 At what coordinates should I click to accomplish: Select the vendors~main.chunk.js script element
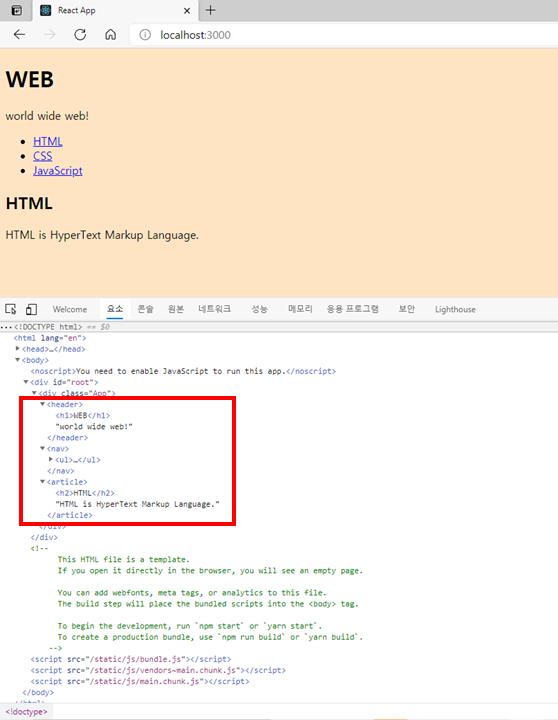[x=158, y=670]
